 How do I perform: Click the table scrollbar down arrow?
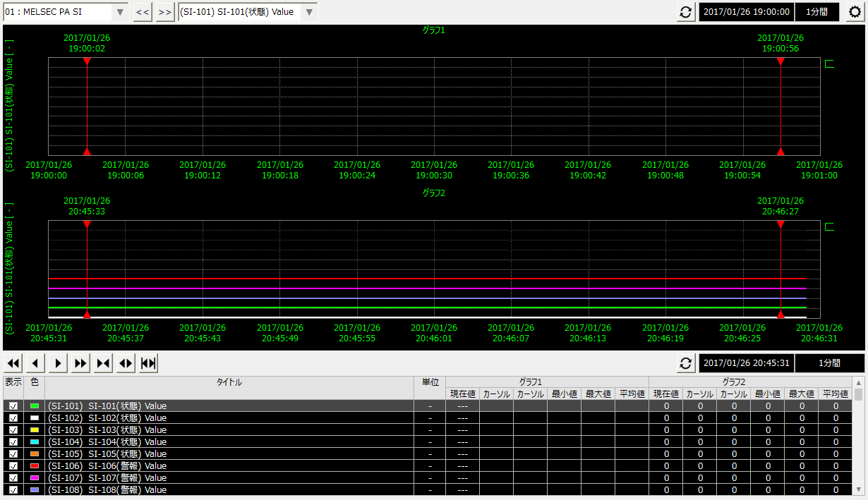(858, 490)
